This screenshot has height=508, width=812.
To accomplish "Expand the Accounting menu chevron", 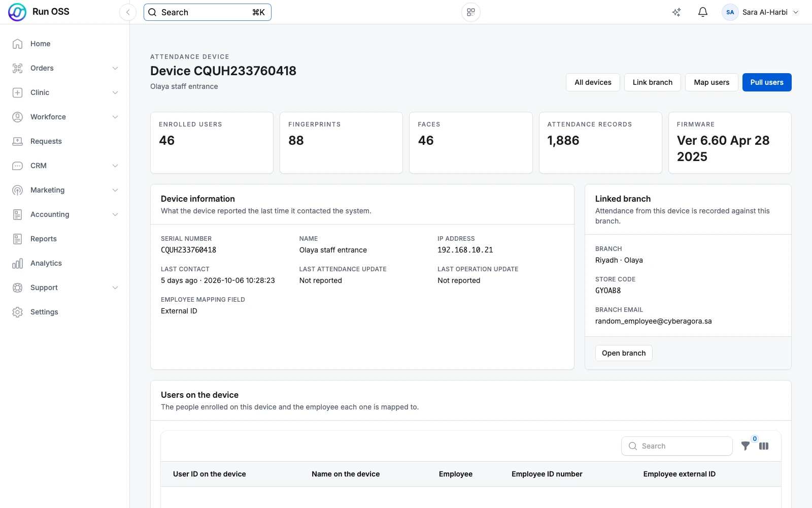I will pyautogui.click(x=115, y=214).
